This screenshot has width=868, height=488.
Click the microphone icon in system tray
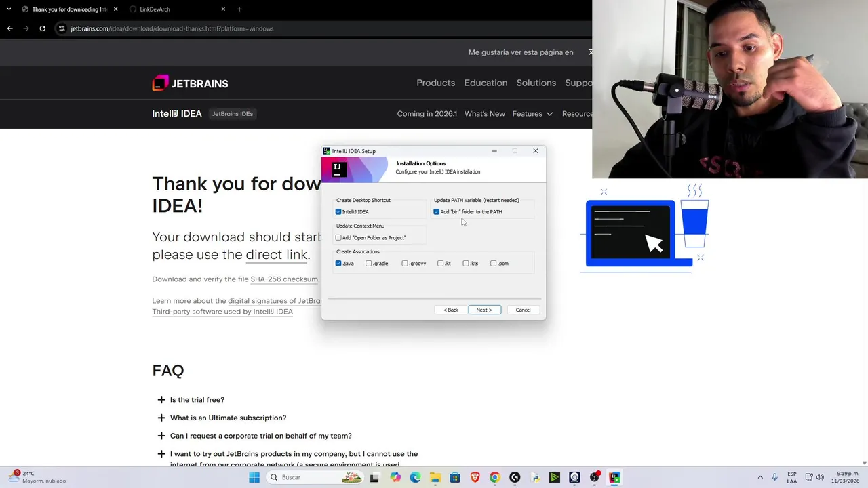[x=775, y=478]
